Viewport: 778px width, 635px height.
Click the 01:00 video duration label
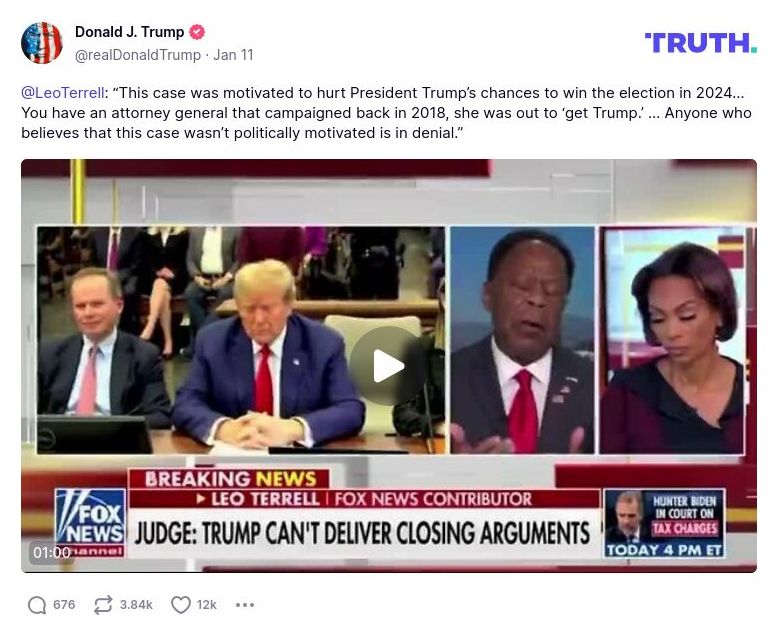(52, 552)
